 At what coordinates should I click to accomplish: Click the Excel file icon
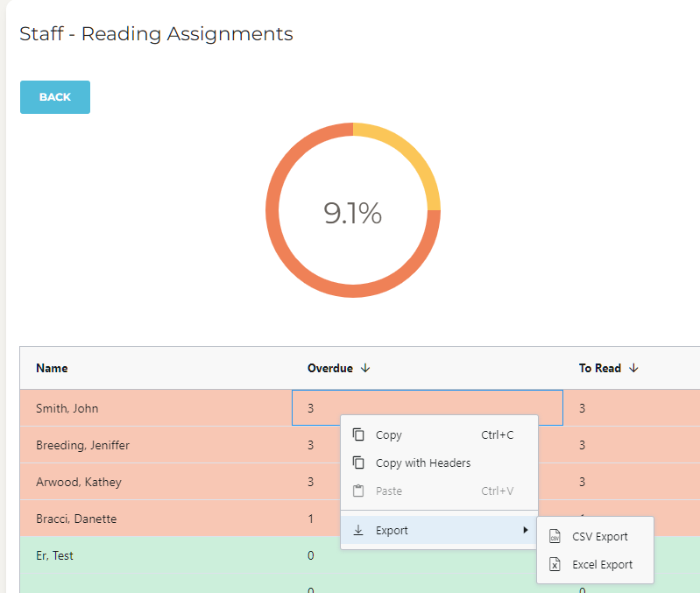555,565
